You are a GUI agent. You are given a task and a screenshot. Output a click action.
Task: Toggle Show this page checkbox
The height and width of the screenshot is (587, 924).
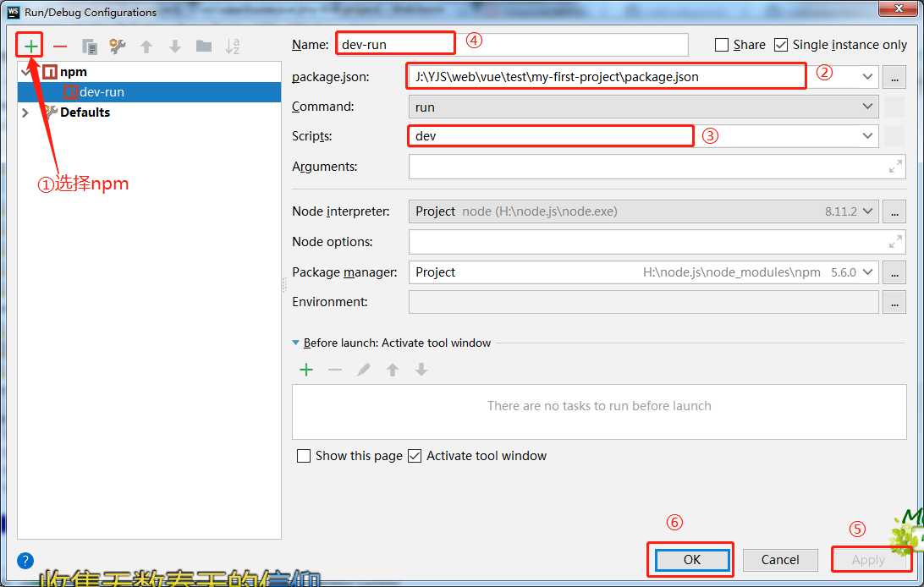tap(304, 456)
